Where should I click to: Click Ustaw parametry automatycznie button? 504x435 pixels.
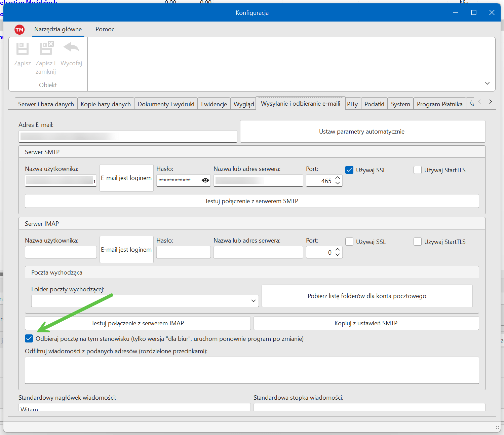click(362, 132)
